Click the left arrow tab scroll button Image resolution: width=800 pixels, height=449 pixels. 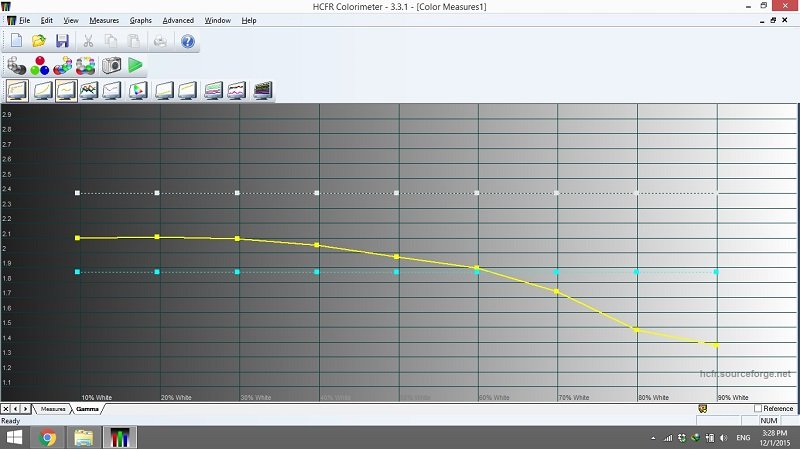point(15,409)
